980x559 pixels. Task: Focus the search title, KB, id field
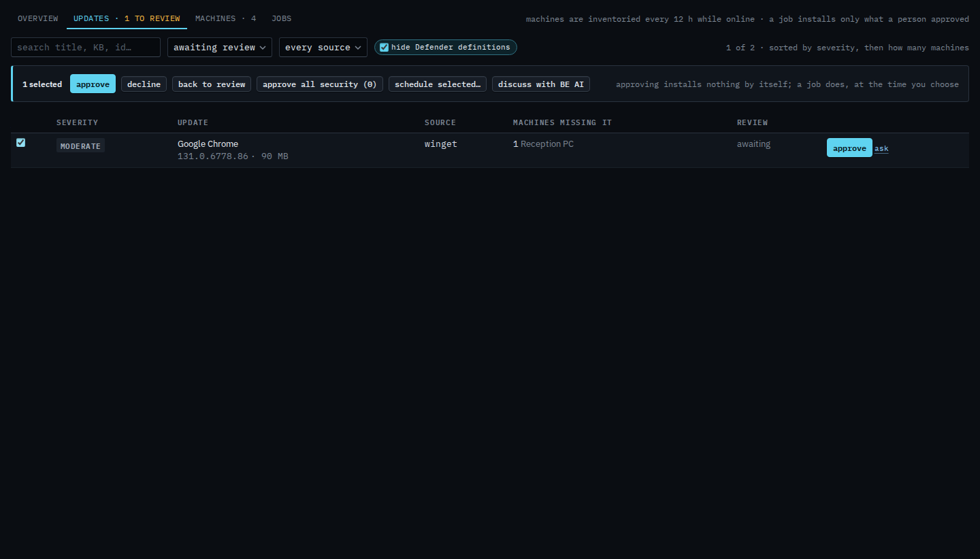(86, 47)
